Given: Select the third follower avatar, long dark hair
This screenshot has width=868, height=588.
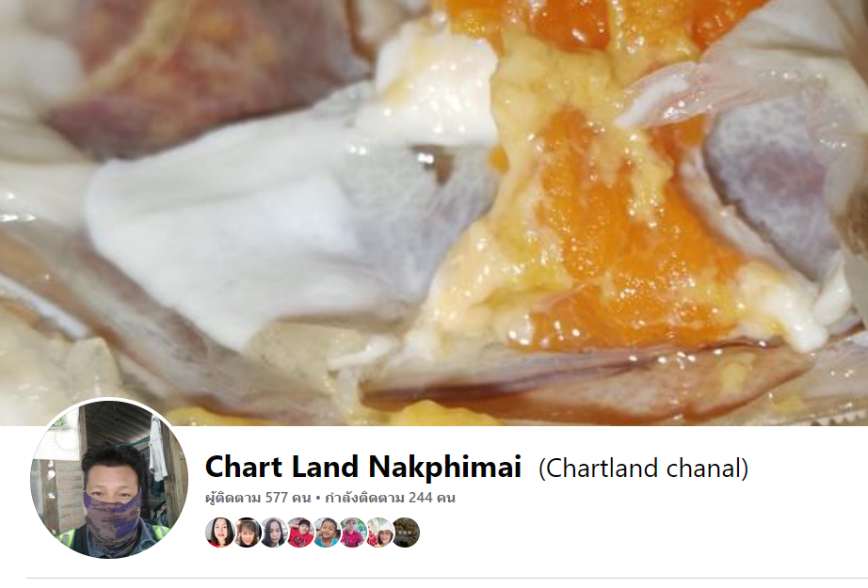Looking at the screenshot, I should 273,532.
